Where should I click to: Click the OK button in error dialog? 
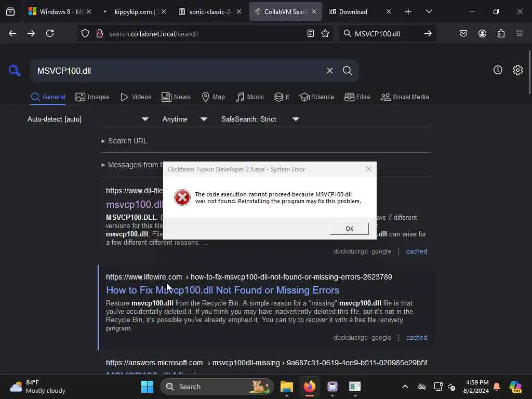click(x=349, y=229)
